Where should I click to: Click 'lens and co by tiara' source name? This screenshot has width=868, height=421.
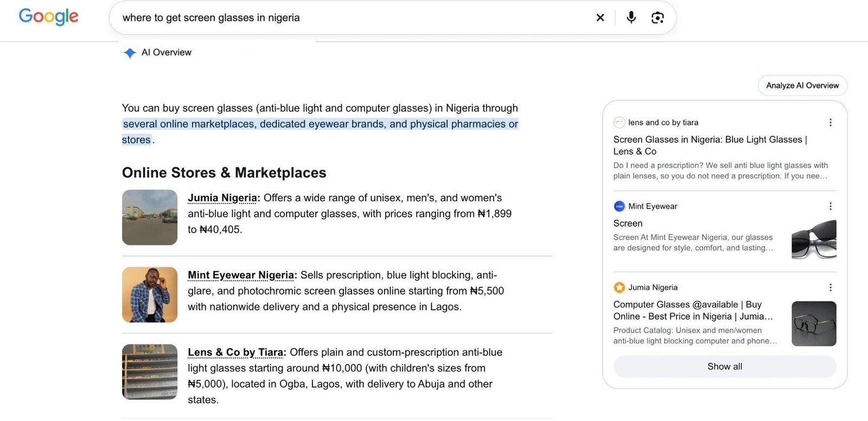click(x=663, y=123)
